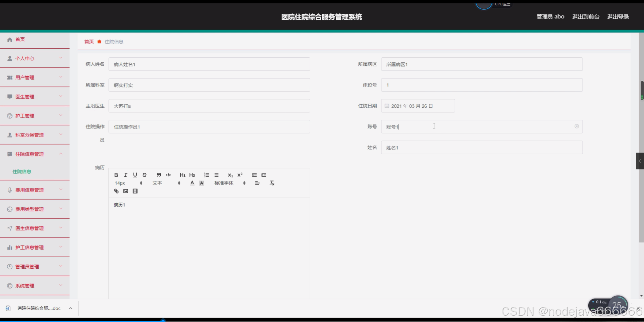Open 文本 heading style dropdown

point(166,183)
